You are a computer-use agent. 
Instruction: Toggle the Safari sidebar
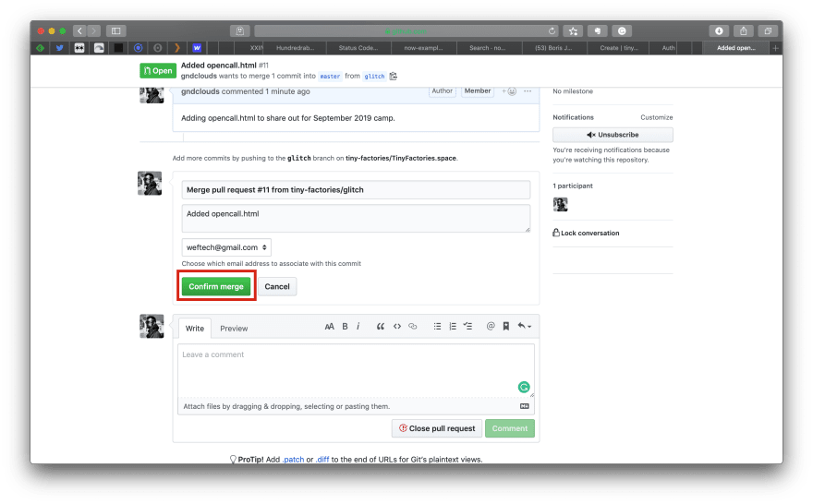click(x=116, y=31)
